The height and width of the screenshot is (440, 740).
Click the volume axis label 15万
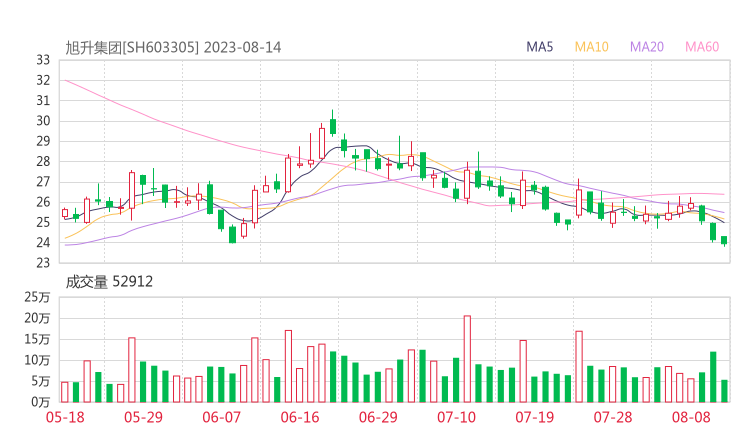pos(37,339)
